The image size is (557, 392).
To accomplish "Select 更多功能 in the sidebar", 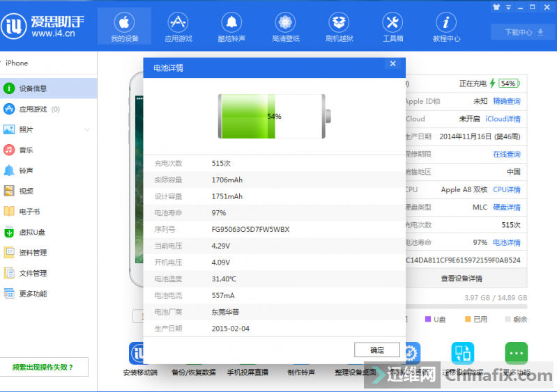I will (x=48, y=294).
